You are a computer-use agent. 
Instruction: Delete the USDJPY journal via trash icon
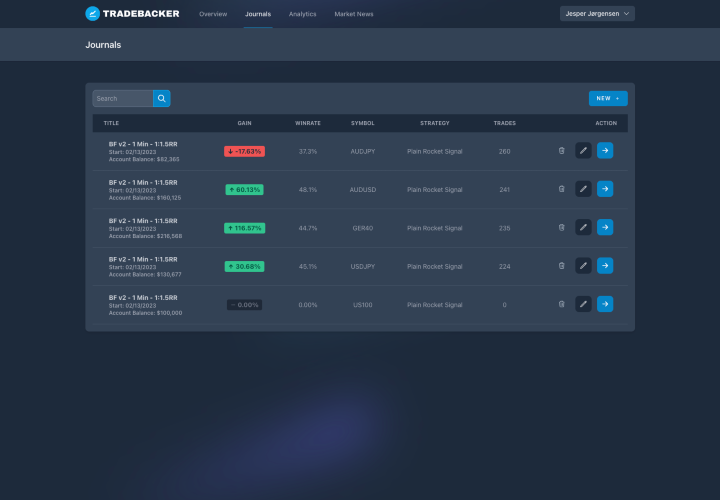[x=561, y=266]
